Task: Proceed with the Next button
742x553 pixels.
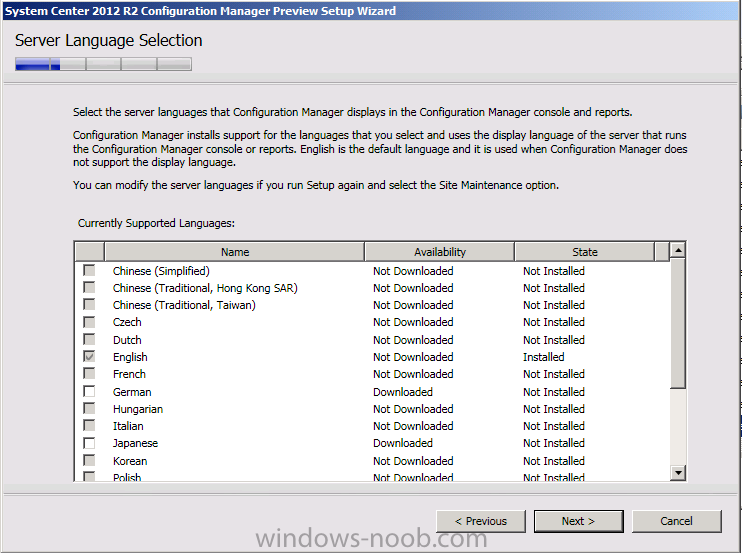Action: coord(578,521)
